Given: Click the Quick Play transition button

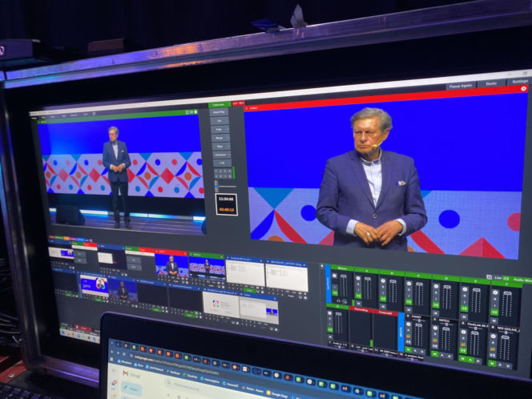Looking at the screenshot, I should point(219,111).
